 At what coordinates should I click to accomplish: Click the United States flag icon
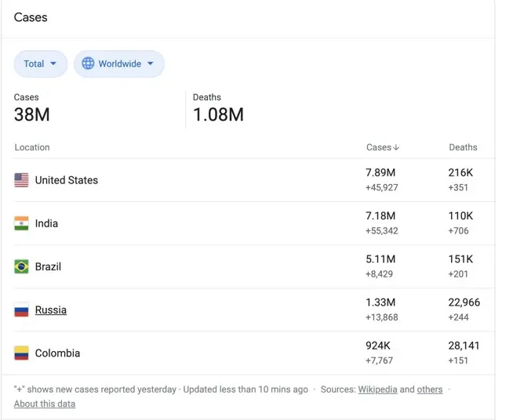coord(22,180)
